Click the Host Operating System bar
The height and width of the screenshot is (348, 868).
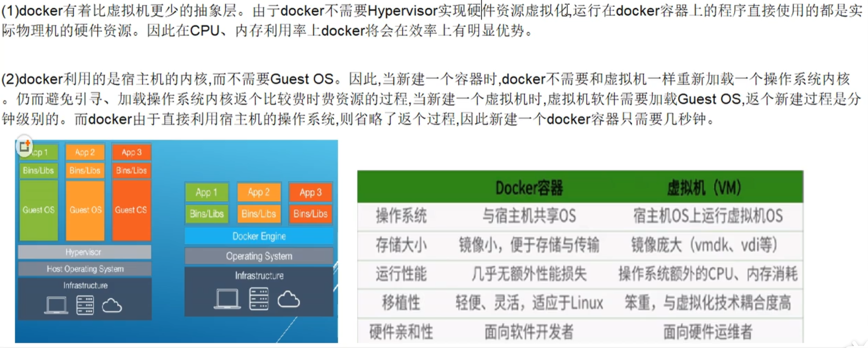84,269
